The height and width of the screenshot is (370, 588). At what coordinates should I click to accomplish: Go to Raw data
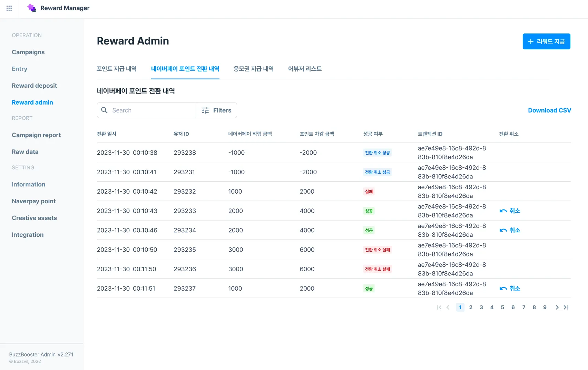[x=25, y=152]
